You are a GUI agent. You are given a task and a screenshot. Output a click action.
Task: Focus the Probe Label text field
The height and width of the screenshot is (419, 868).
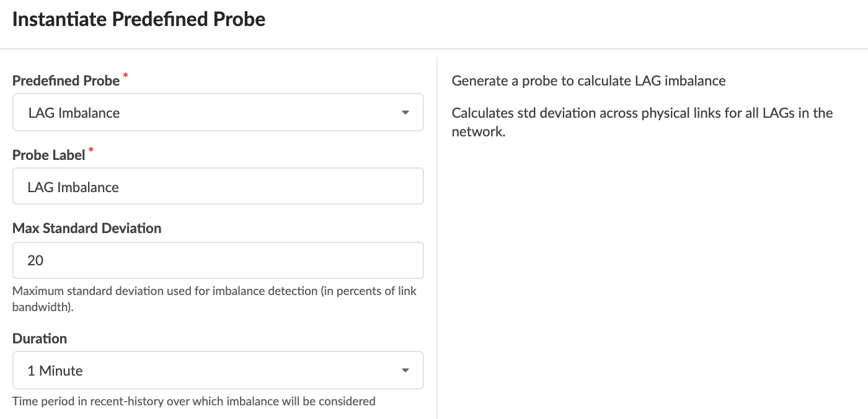pos(218,187)
